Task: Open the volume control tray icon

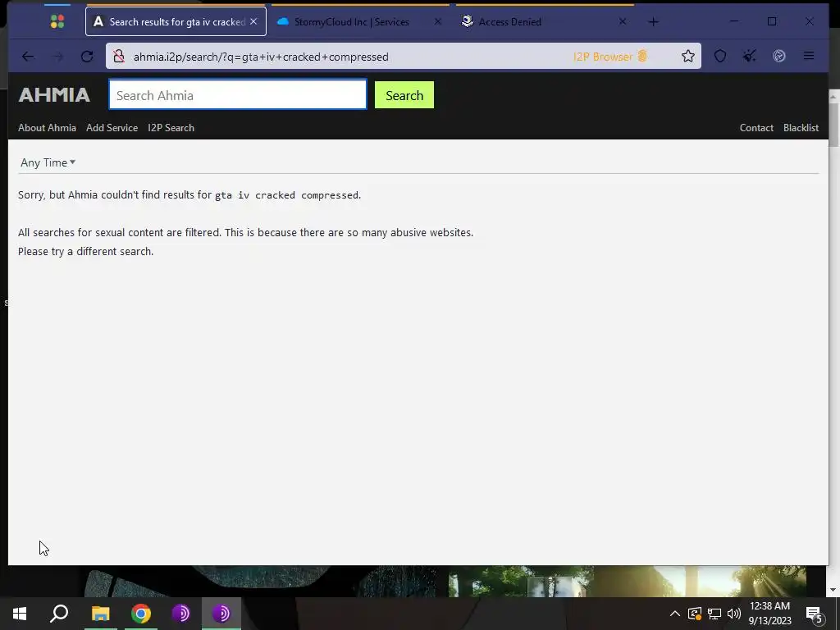Action: (x=734, y=614)
